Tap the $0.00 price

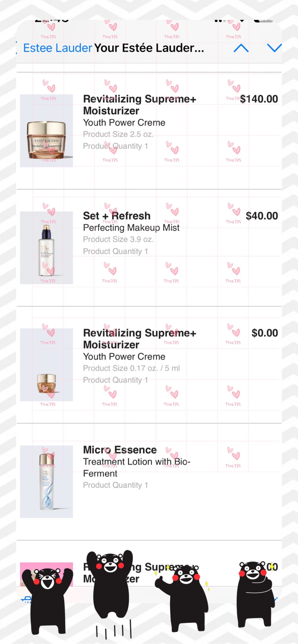265,333
